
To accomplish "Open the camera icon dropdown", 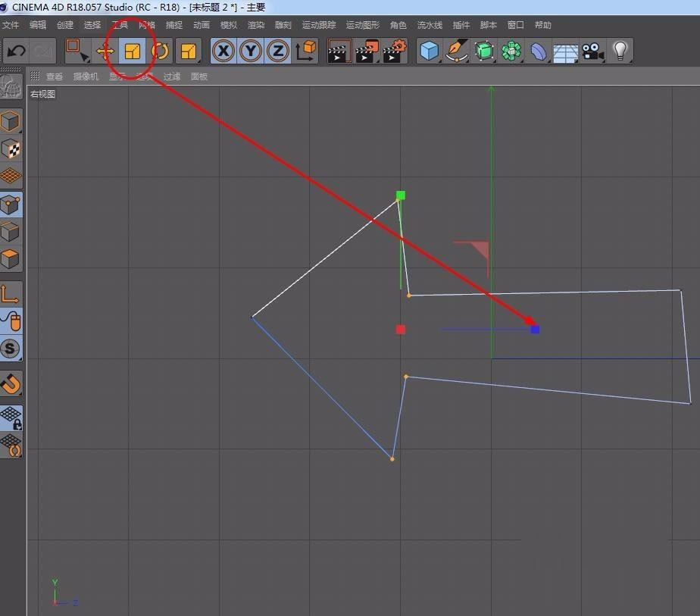I will point(592,51).
